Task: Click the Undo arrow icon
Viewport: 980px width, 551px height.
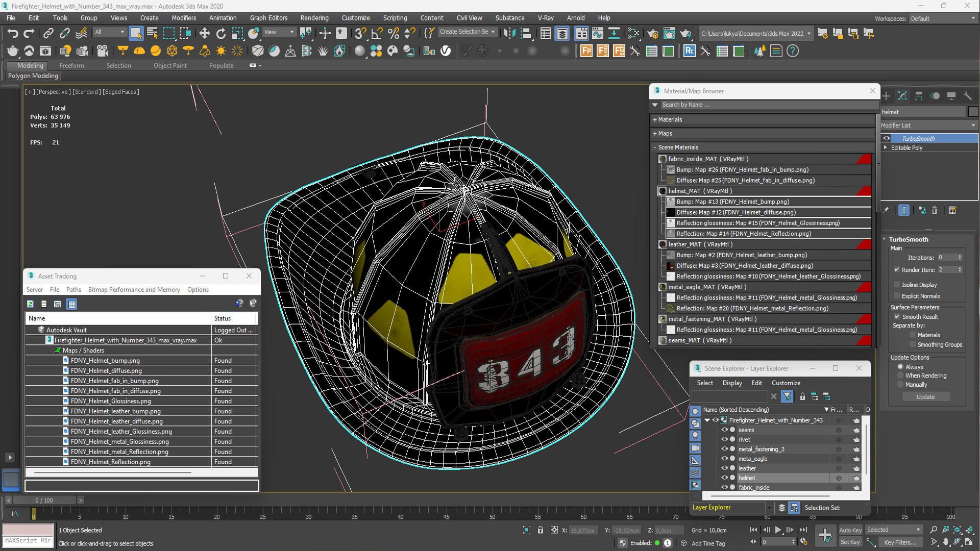Action: click(x=13, y=34)
